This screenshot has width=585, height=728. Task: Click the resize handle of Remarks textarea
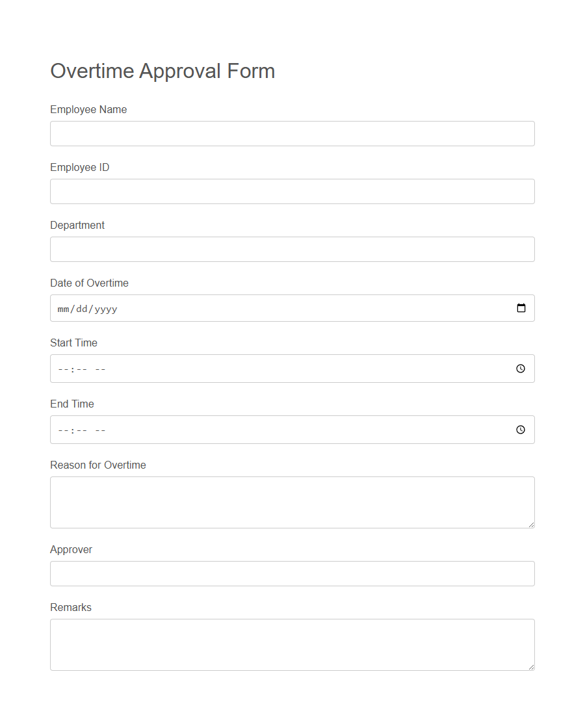pyautogui.click(x=532, y=668)
